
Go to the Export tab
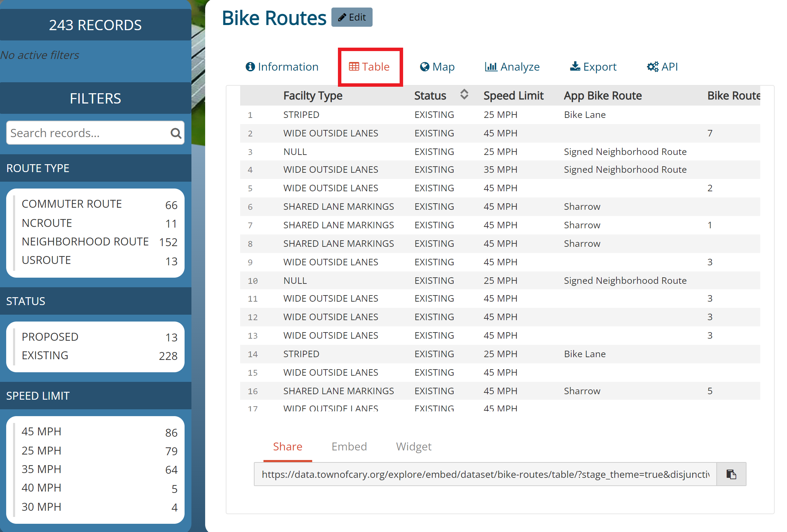(x=593, y=66)
